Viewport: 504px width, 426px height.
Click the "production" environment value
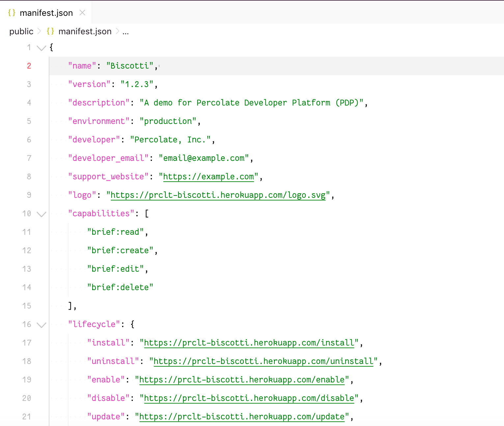point(168,121)
